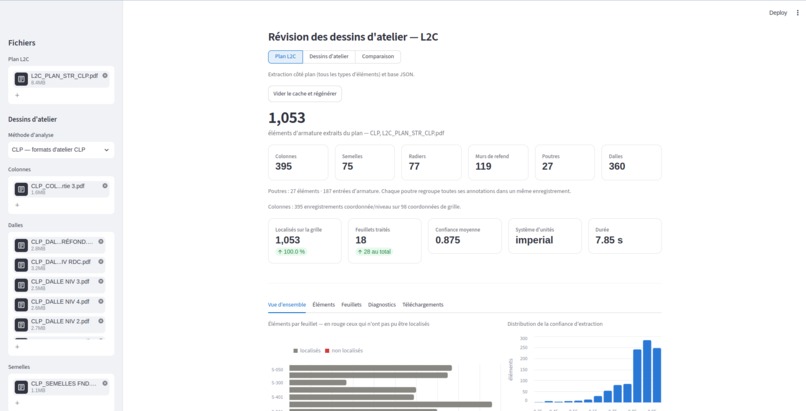
Task: Open the Vue d'ensemble tab
Action: point(287,305)
